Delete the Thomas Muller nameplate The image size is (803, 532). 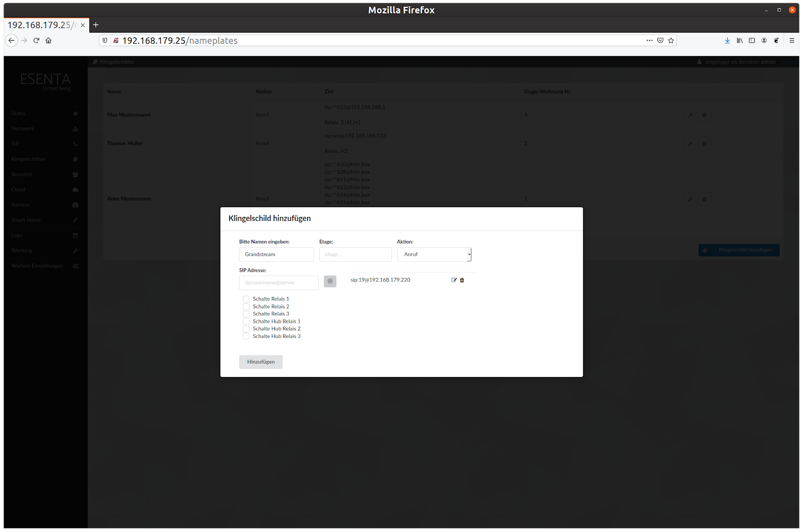tap(704, 144)
